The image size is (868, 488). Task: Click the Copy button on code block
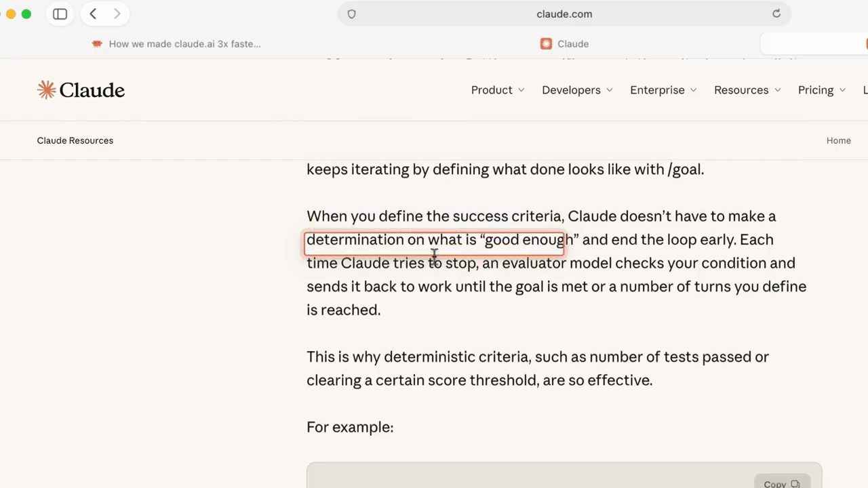[782, 483]
